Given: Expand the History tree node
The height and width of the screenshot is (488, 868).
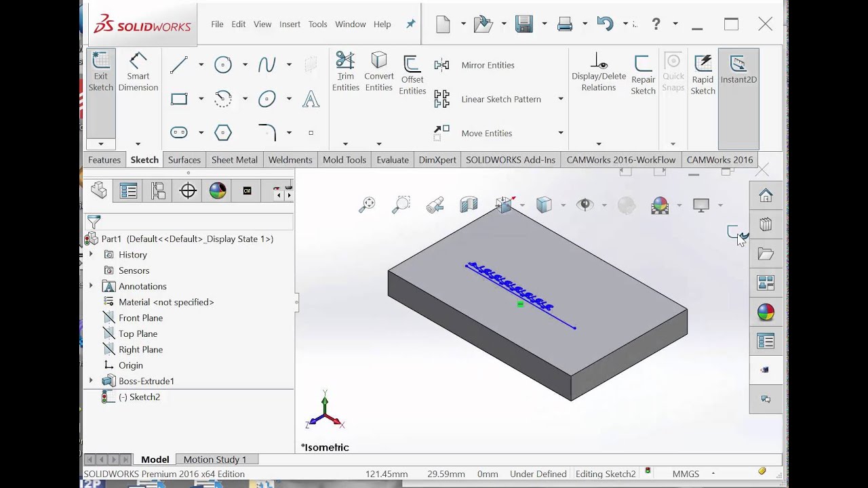Looking at the screenshot, I should (91, 254).
